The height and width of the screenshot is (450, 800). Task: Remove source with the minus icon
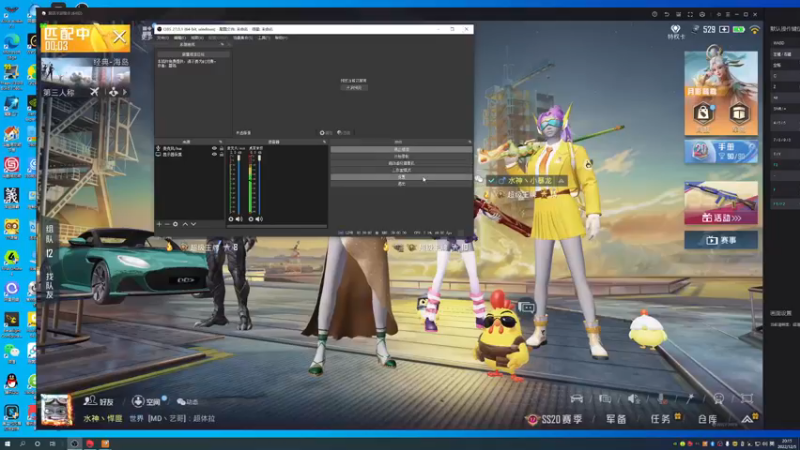pyautogui.click(x=167, y=224)
